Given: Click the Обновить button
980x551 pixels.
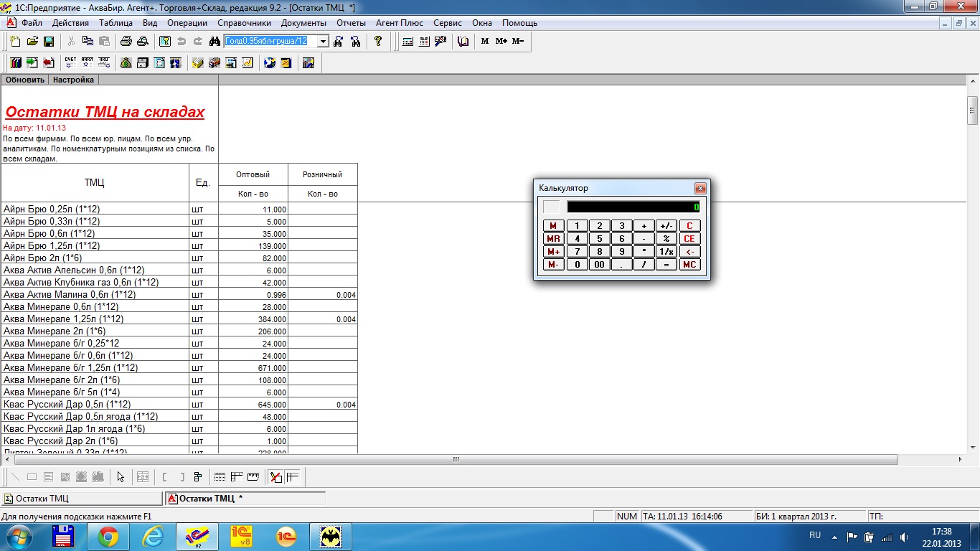Looking at the screenshot, I should [x=25, y=80].
